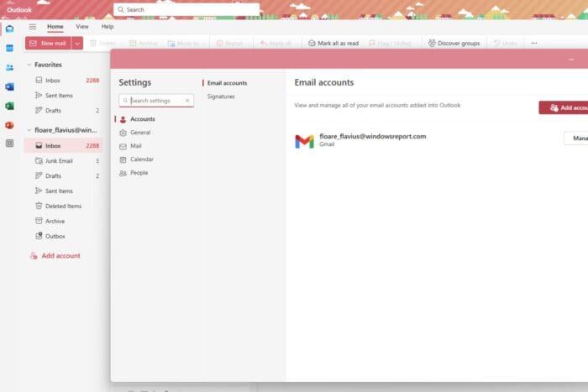Image resolution: width=588 pixels, height=392 pixels.
Task: Open the Mail icon in app rail
Action: pos(10,29)
